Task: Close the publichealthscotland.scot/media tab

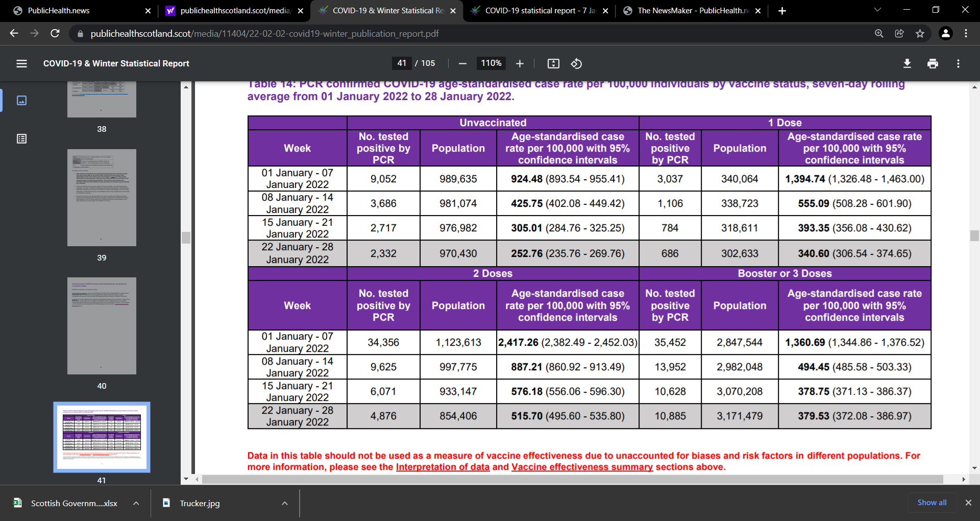Action: click(x=300, y=11)
